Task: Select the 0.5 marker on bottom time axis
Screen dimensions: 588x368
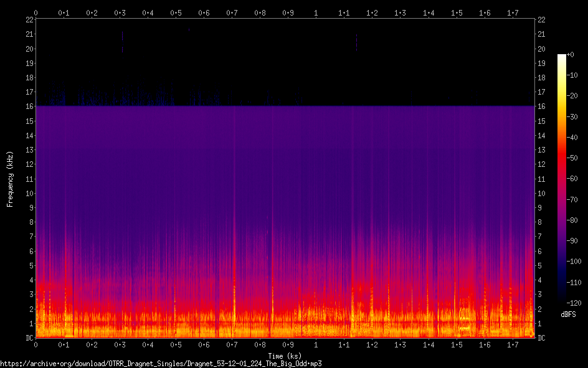Action: (x=176, y=345)
